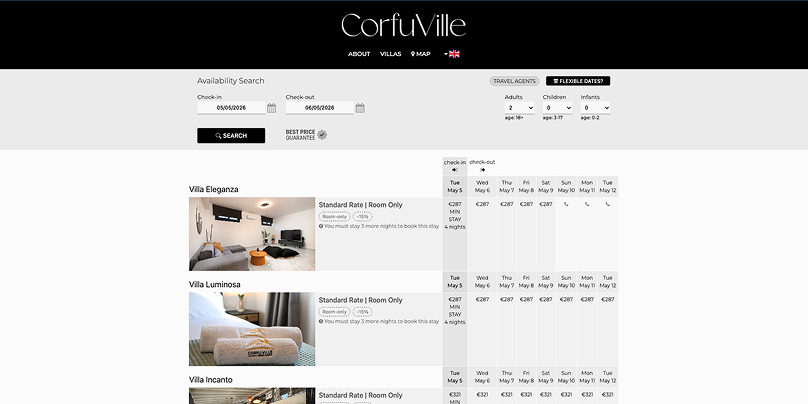Click the check-out arrow icon in table header
The height and width of the screenshot is (404, 808).
[x=482, y=170]
